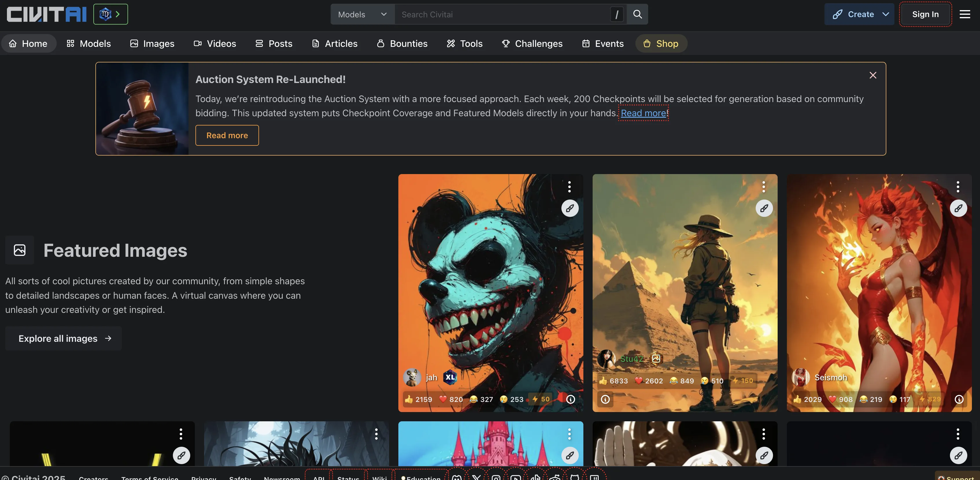Heart jah's image showing 820

point(451,399)
